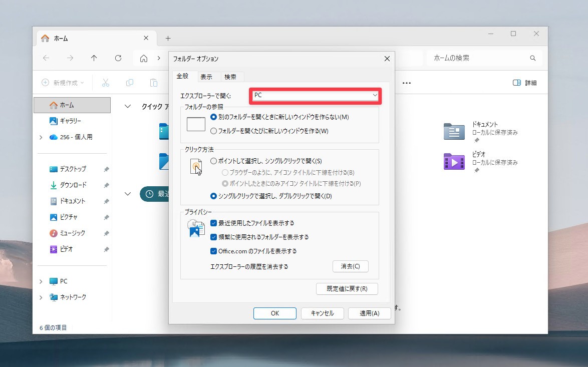Viewport: 588px width, 367px height.
Task: Maximize the Explorer window
Action: [x=513, y=34]
